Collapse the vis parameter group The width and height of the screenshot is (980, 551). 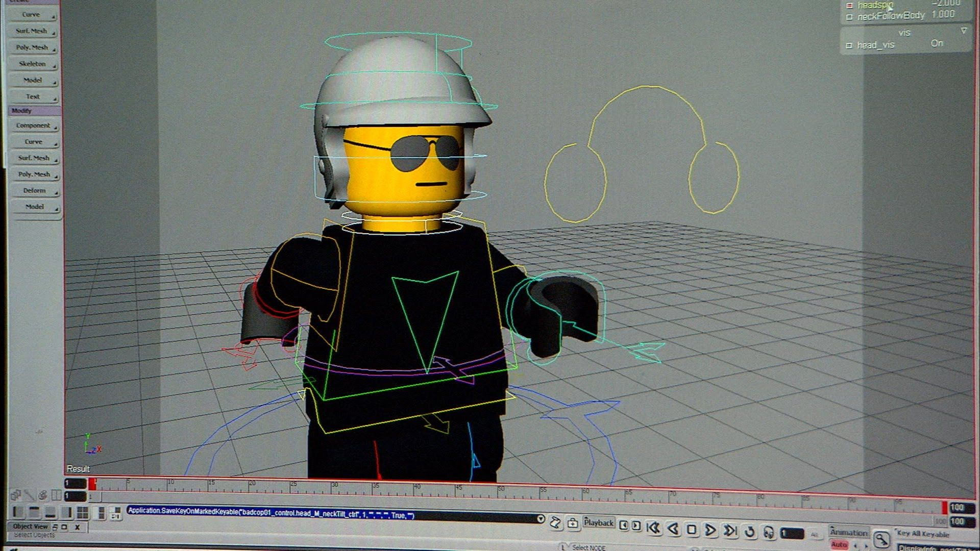tap(964, 31)
